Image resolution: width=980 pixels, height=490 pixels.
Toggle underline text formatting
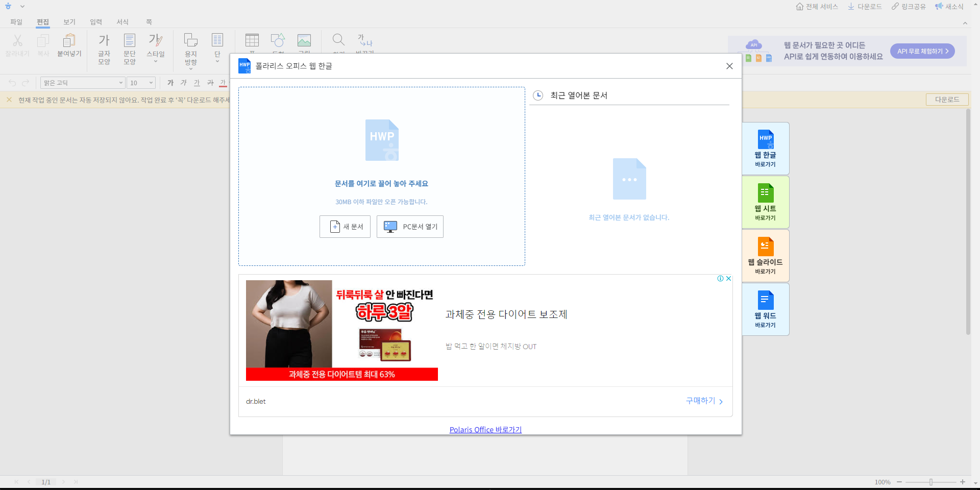click(x=197, y=83)
